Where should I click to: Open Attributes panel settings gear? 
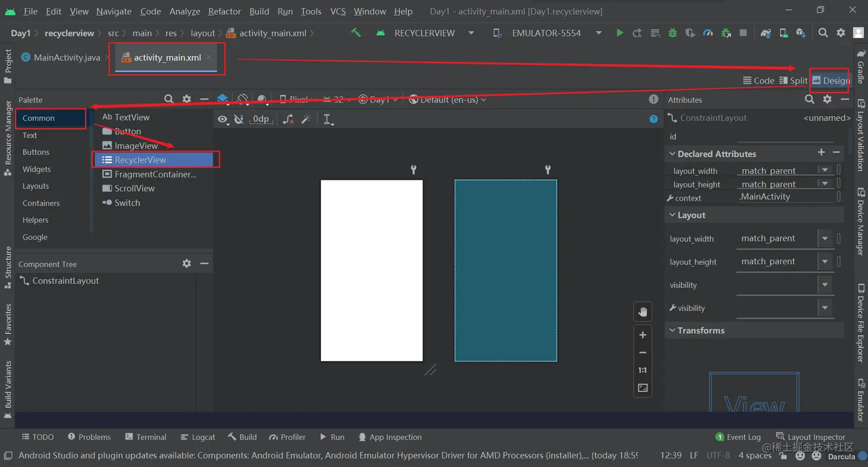[827, 99]
